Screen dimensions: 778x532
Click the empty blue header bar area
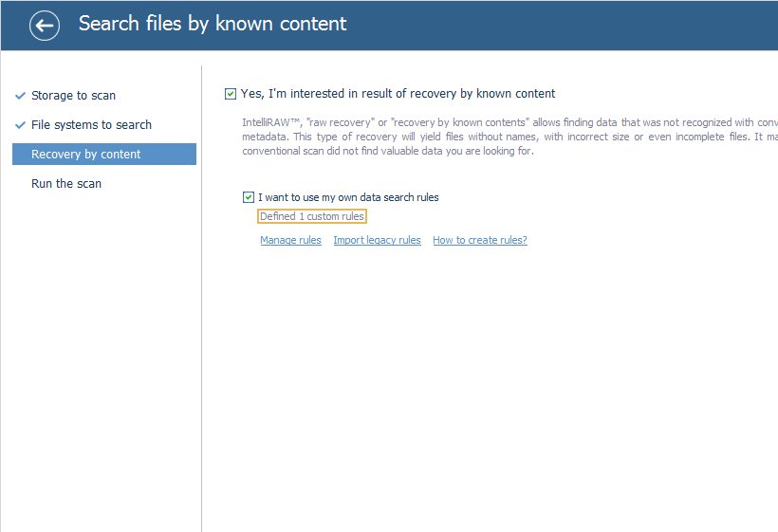tap(569, 25)
